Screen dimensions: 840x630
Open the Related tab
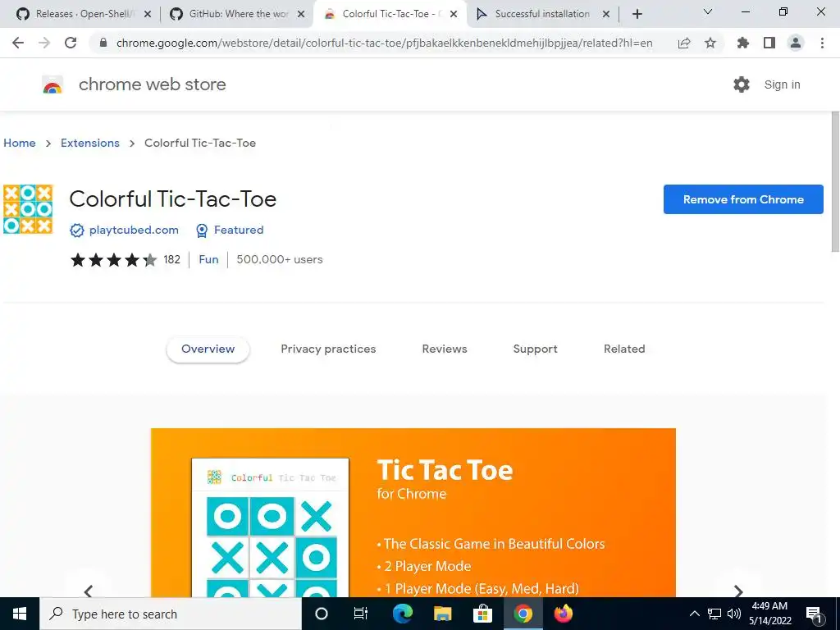pos(624,349)
